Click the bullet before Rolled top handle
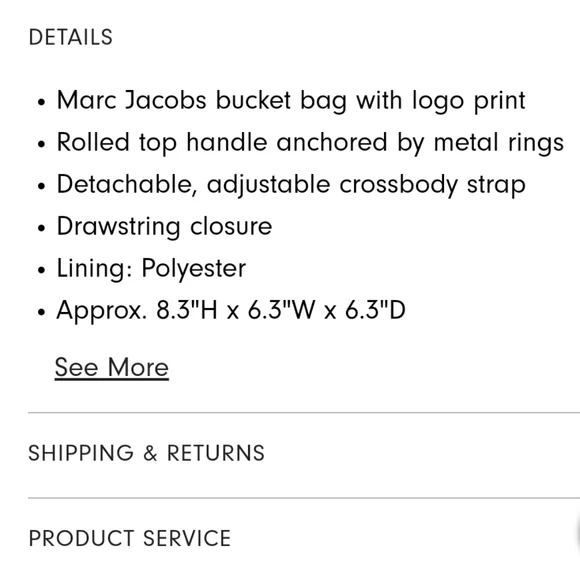 click(x=41, y=144)
